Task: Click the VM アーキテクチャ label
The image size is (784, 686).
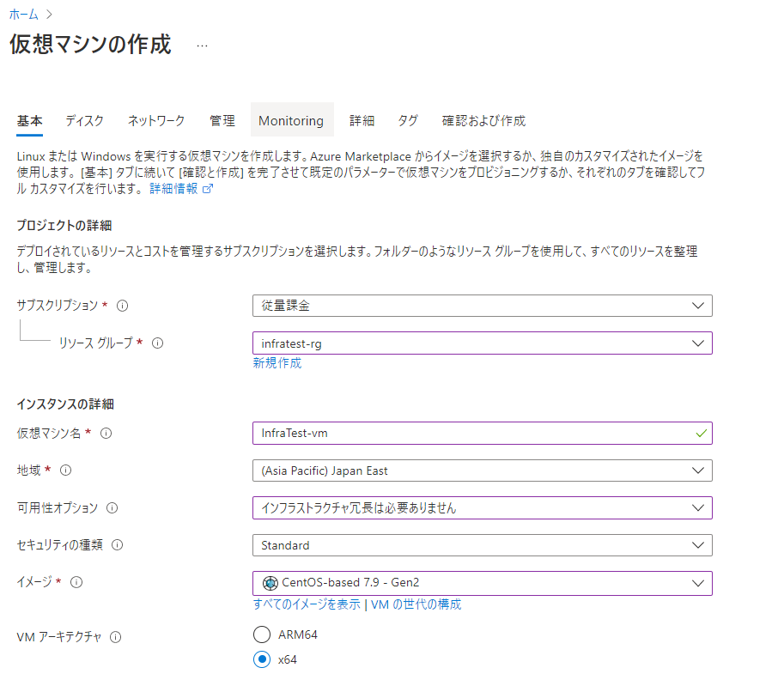Action: click(59, 637)
